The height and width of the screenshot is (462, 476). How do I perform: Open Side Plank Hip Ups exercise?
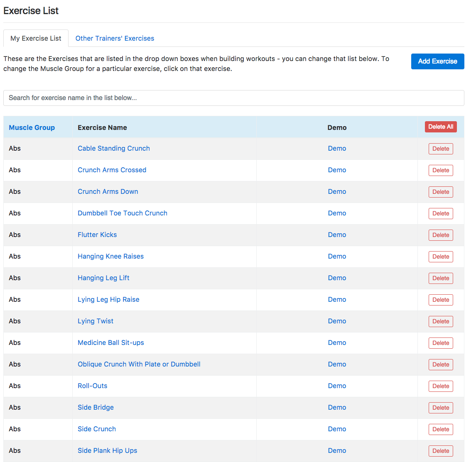coord(108,450)
